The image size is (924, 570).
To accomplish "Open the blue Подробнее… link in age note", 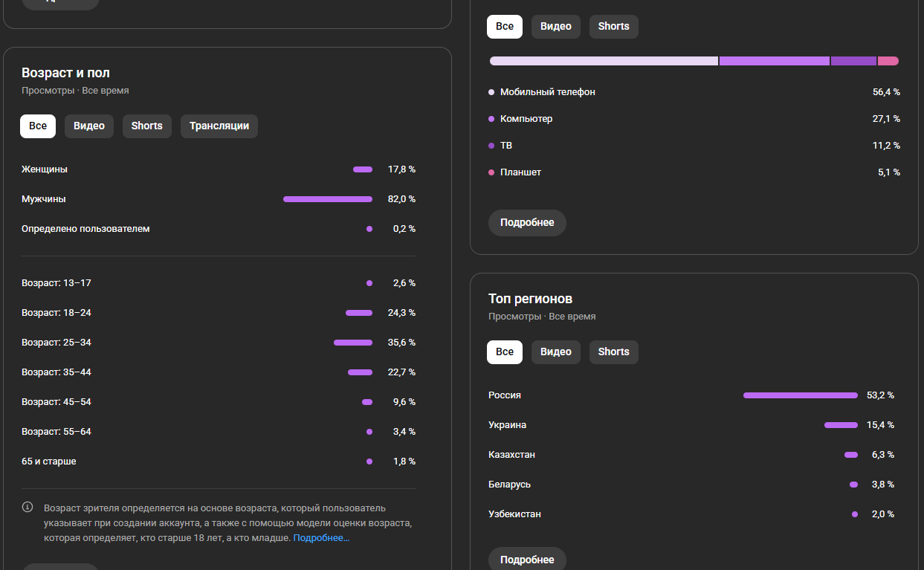I will 321,537.
